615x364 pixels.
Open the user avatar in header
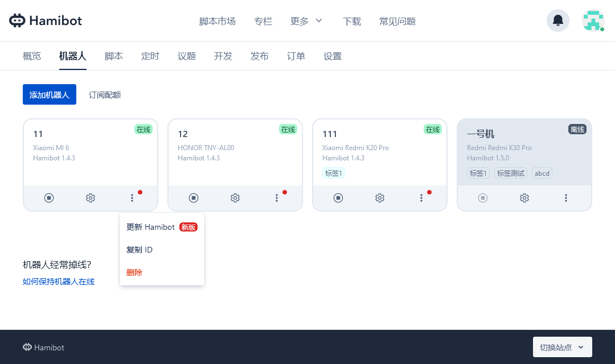pyautogui.click(x=593, y=21)
